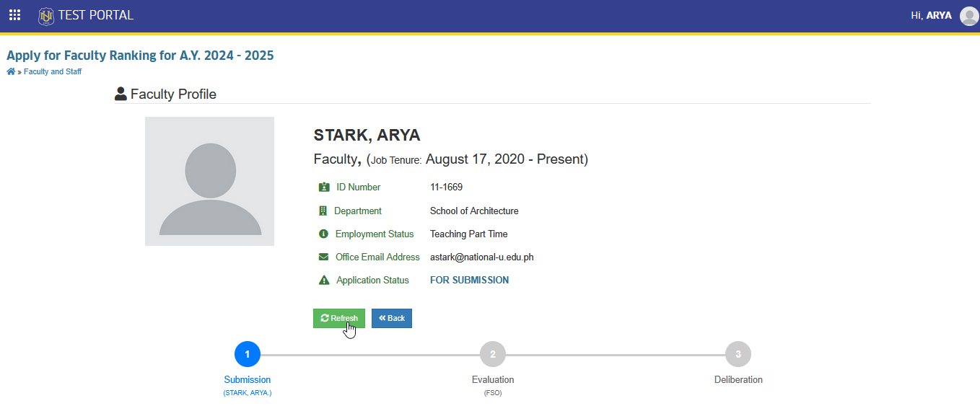Click the Apply for Faculty Ranking heading

pos(140,56)
